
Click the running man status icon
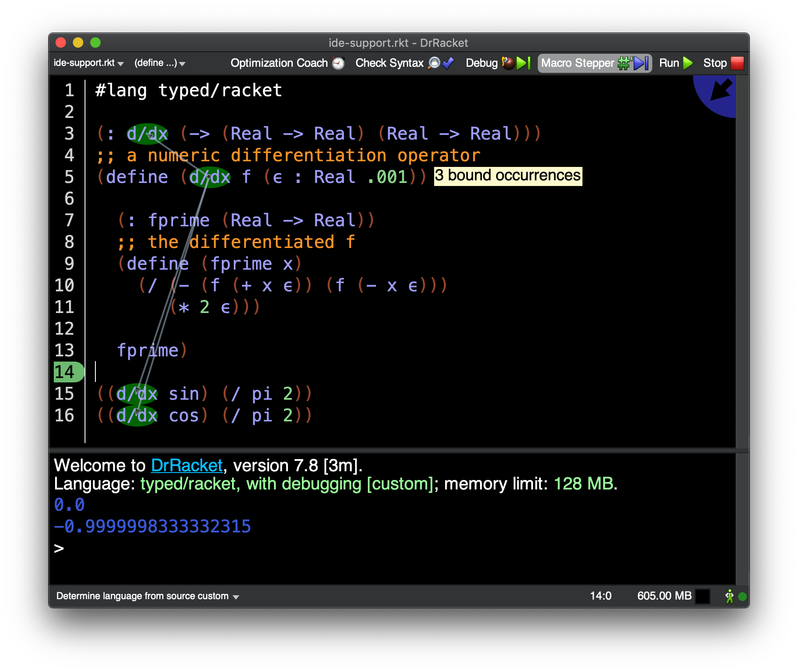tap(729, 597)
